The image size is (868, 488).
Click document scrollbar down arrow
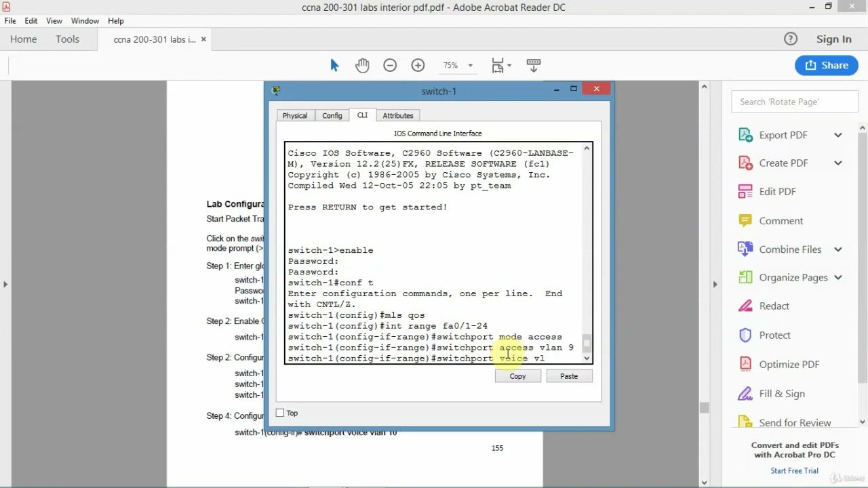[x=704, y=483]
